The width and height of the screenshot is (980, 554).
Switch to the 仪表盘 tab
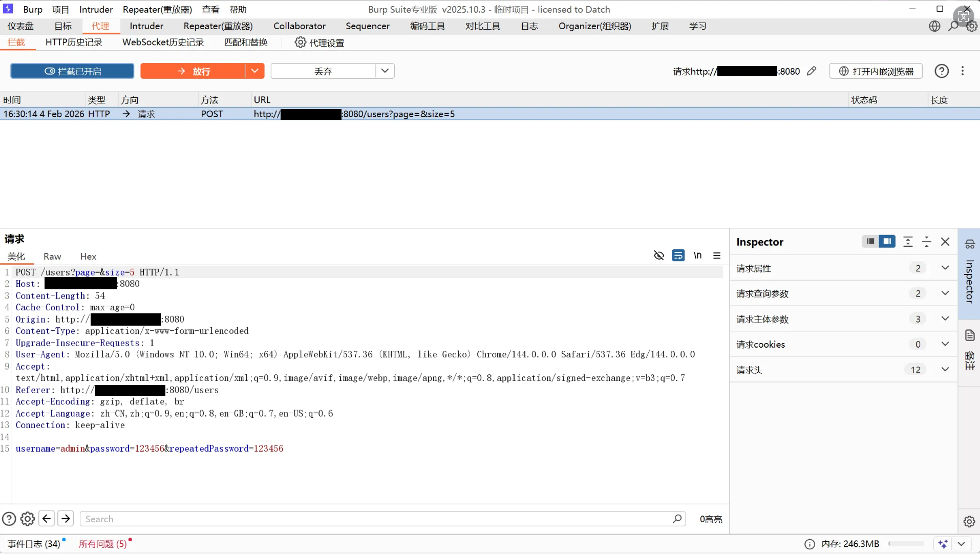coord(20,26)
